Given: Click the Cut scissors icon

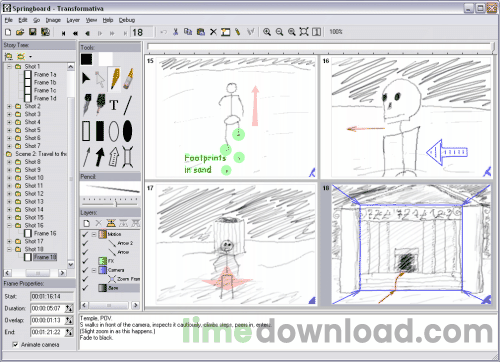Looking at the screenshot, I should coord(175,32).
